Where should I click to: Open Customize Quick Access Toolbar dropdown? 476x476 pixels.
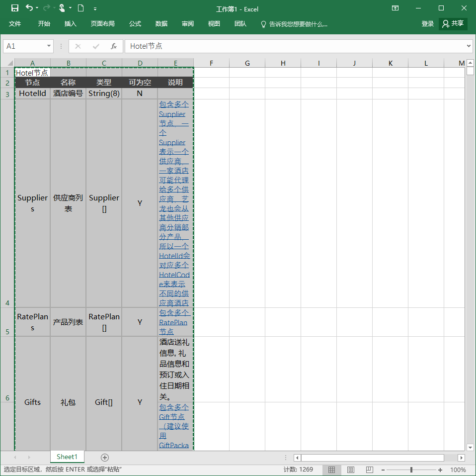point(95,9)
